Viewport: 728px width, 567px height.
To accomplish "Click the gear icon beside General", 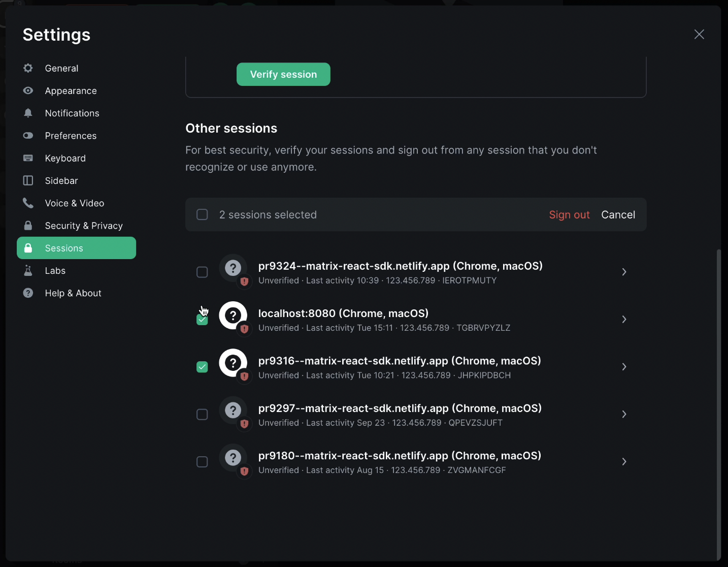I will click(28, 68).
